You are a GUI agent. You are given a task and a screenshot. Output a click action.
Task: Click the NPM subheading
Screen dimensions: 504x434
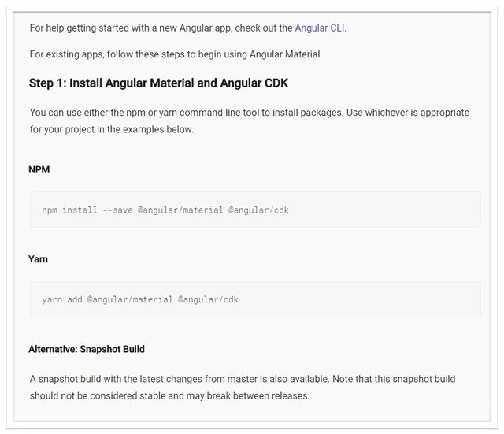tap(40, 169)
